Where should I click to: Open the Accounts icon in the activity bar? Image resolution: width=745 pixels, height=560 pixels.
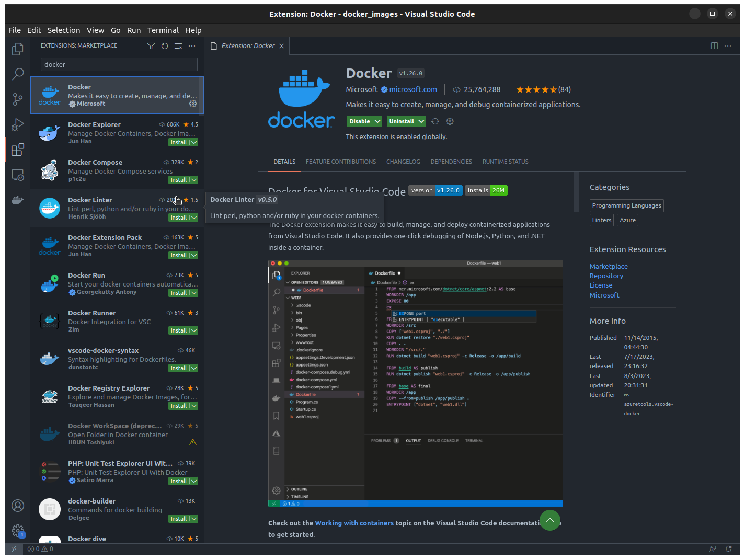click(17, 506)
